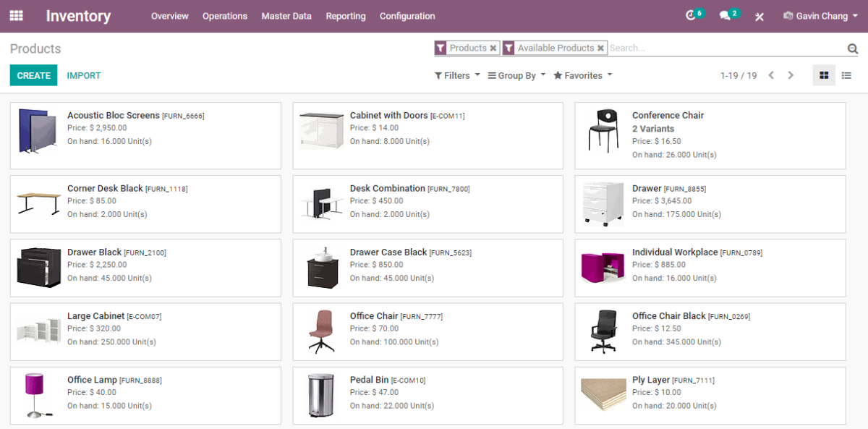868x429 pixels.
Task: Click the search magnifier icon
Action: pos(852,48)
